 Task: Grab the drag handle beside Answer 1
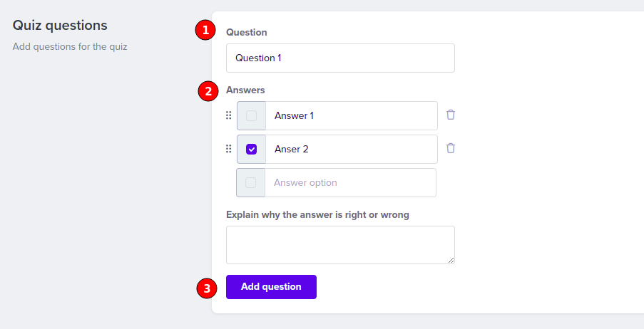click(x=229, y=115)
